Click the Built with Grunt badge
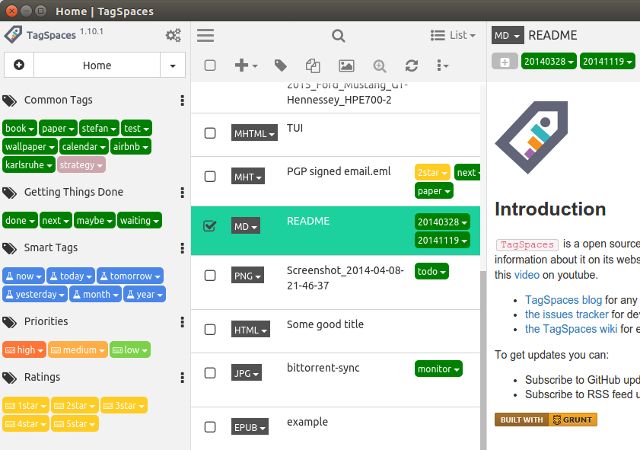The width and height of the screenshot is (640, 450). 546,420
